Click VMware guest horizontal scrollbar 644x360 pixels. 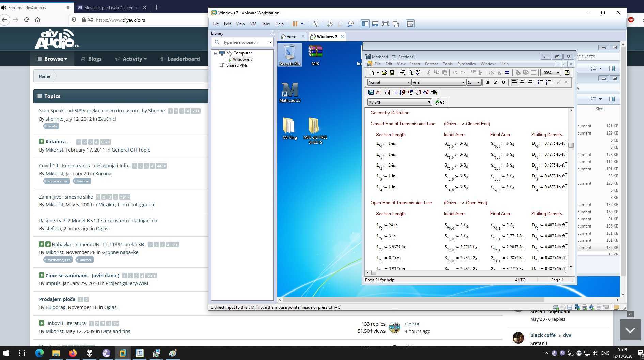point(413,300)
